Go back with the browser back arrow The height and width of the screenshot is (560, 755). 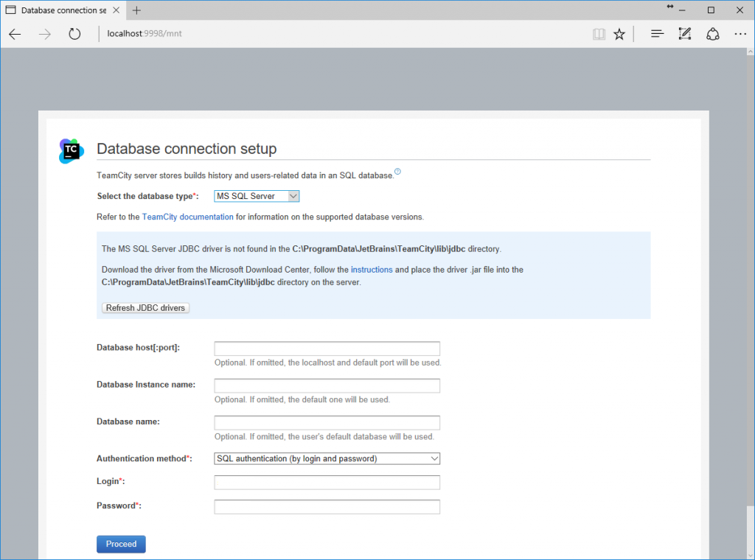point(15,34)
